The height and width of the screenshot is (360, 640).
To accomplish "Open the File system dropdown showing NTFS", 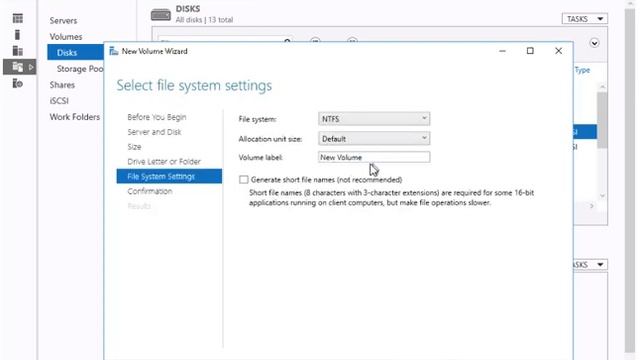I will [374, 119].
